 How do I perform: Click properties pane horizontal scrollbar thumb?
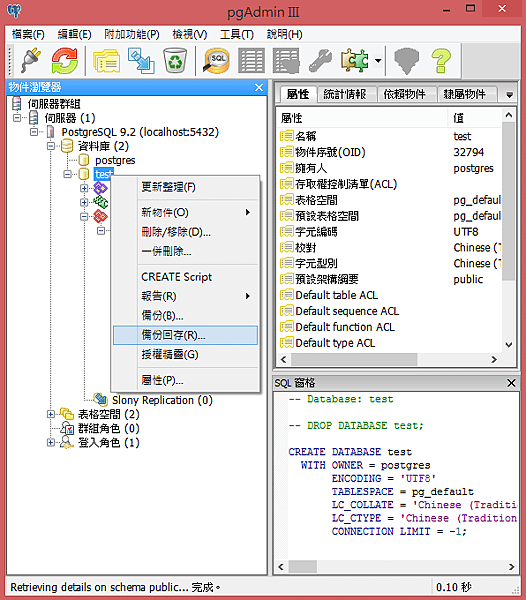click(354, 360)
